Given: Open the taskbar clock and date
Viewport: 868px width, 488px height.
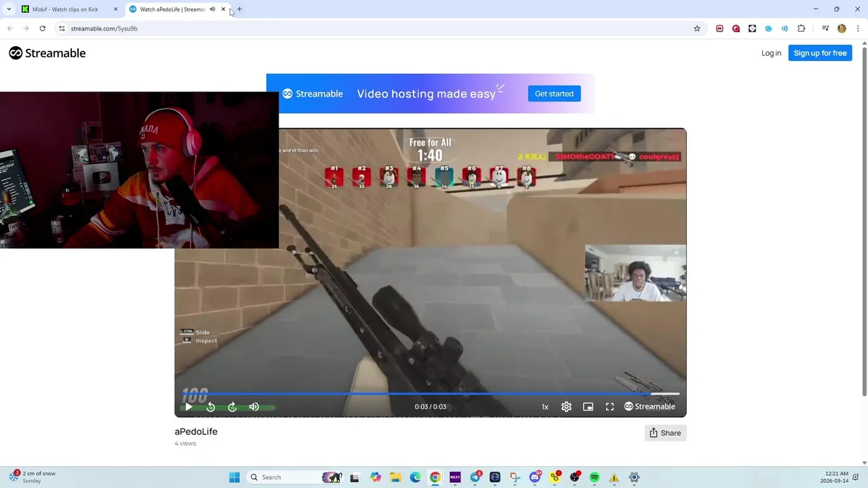Looking at the screenshot, I should [834, 477].
